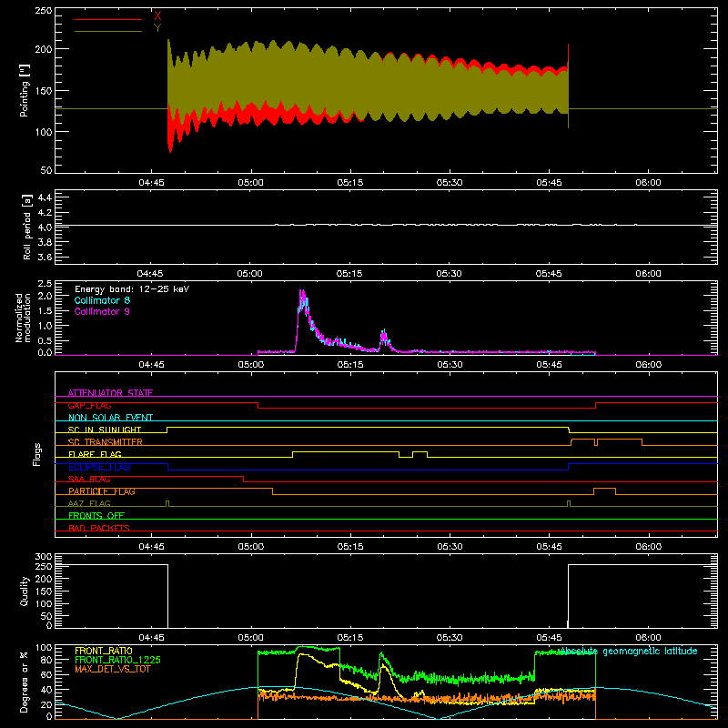Select the Normalized modulation axis title
The height and width of the screenshot is (728, 728).
(23, 318)
